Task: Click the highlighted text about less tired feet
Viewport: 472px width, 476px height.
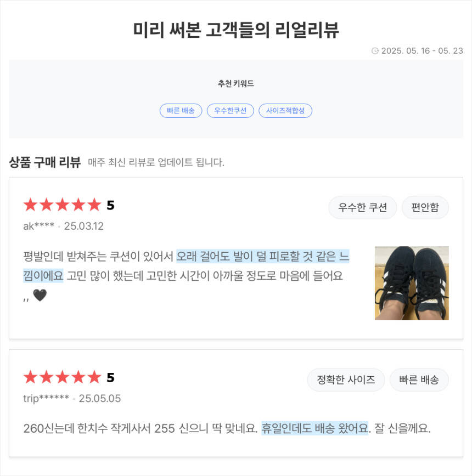Action: [262, 256]
